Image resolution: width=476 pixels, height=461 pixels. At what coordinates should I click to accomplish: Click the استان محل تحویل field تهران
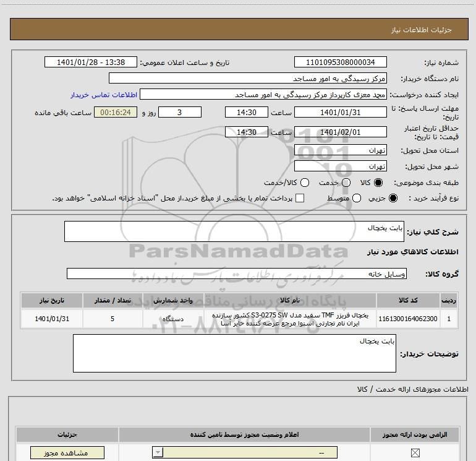click(x=340, y=150)
